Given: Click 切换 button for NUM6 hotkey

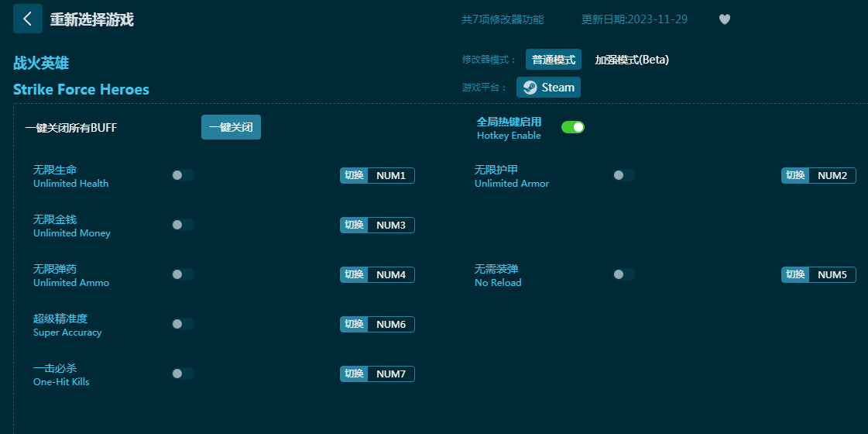Looking at the screenshot, I should pos(355,324).
